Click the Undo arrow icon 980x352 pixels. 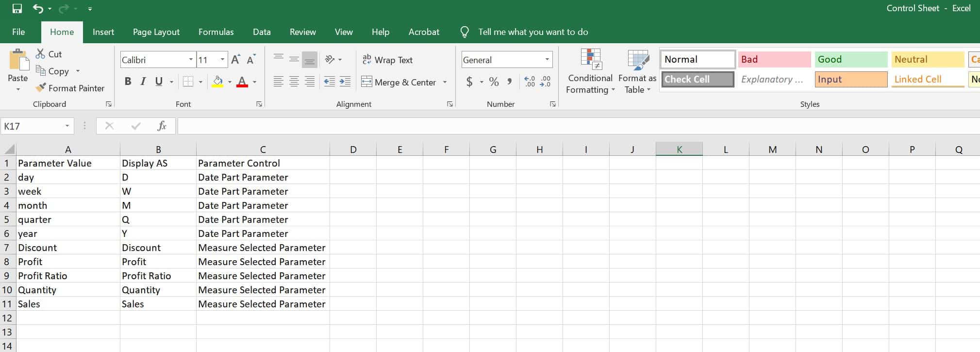(38, 8)
